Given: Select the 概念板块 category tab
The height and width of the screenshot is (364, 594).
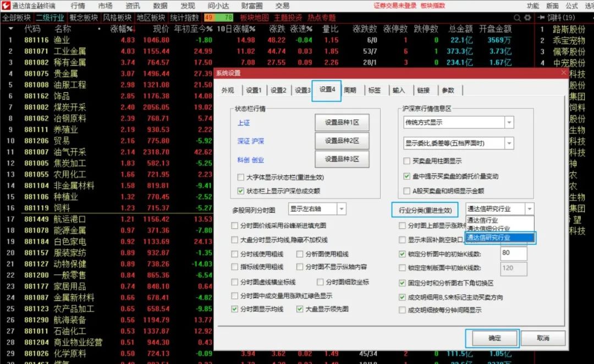Looking at the screenshot, I should (x=84, y=18).
